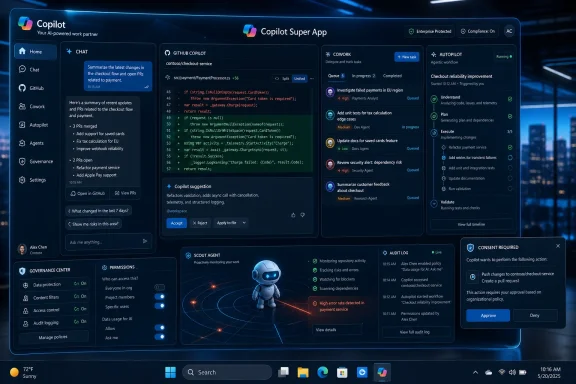Click View PRs in chat

click(125, 193)
